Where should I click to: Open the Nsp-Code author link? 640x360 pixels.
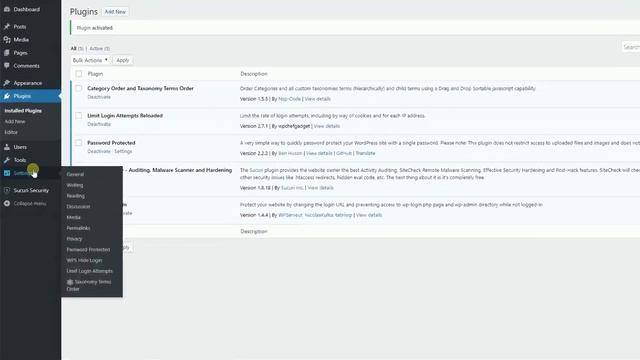[x=289, y=99]
